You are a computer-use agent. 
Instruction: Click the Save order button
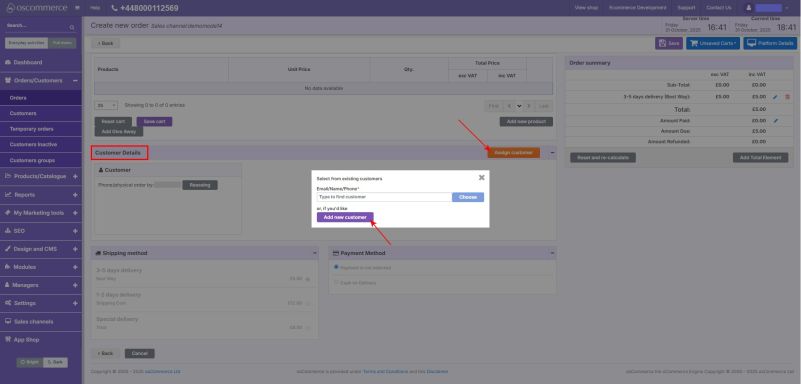[669, 43]
